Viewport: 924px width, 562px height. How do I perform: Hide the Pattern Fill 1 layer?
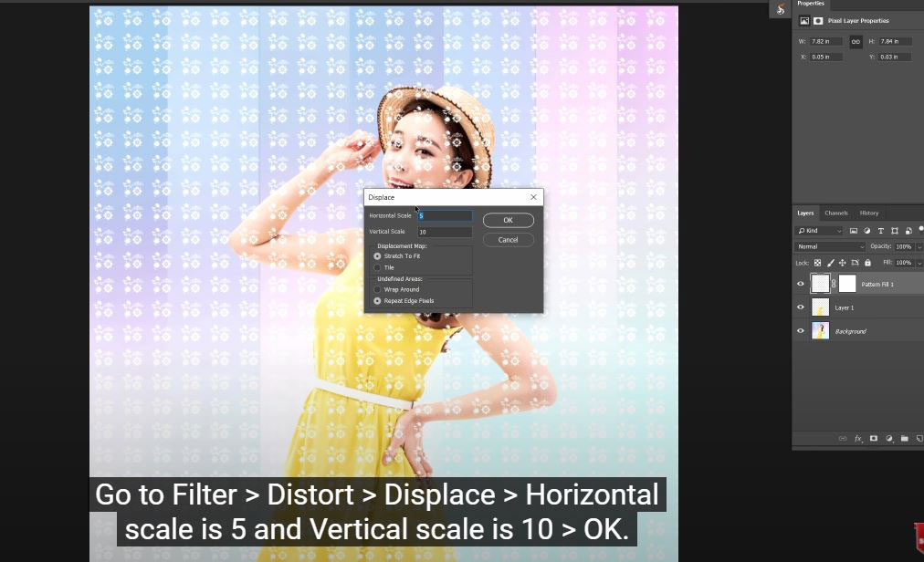click(x=801, y=284)
